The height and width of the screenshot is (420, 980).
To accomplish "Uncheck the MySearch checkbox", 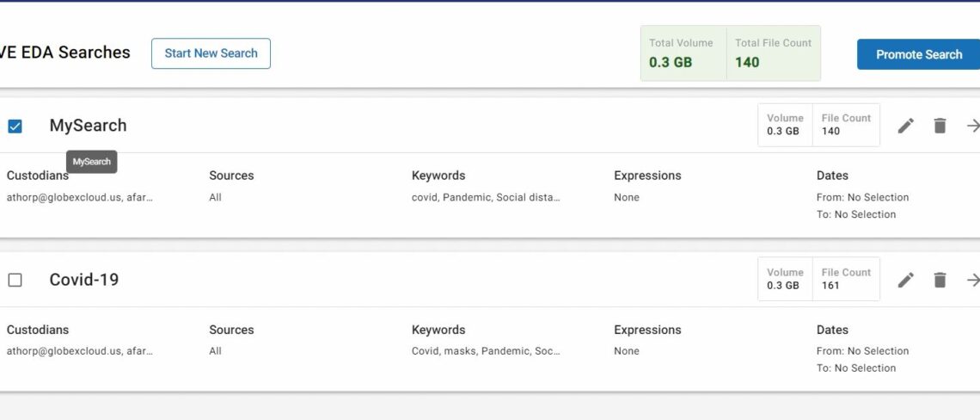I will pos(15,126).
